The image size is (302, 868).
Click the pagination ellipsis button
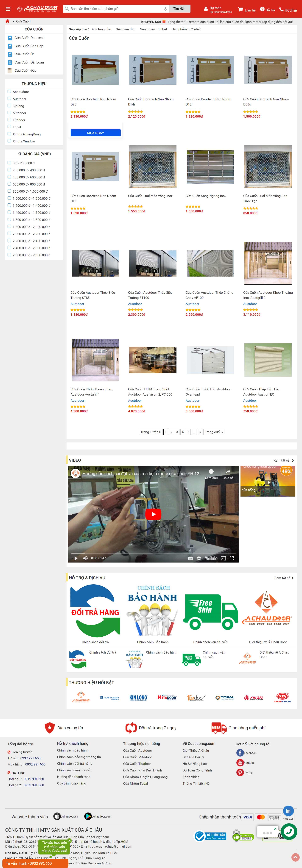pos(194,432)
